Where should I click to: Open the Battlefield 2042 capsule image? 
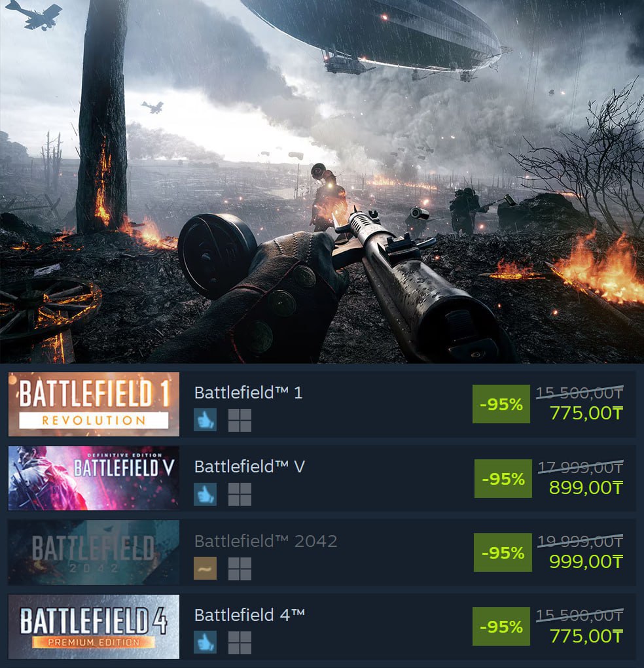click(x=94, y=552)
